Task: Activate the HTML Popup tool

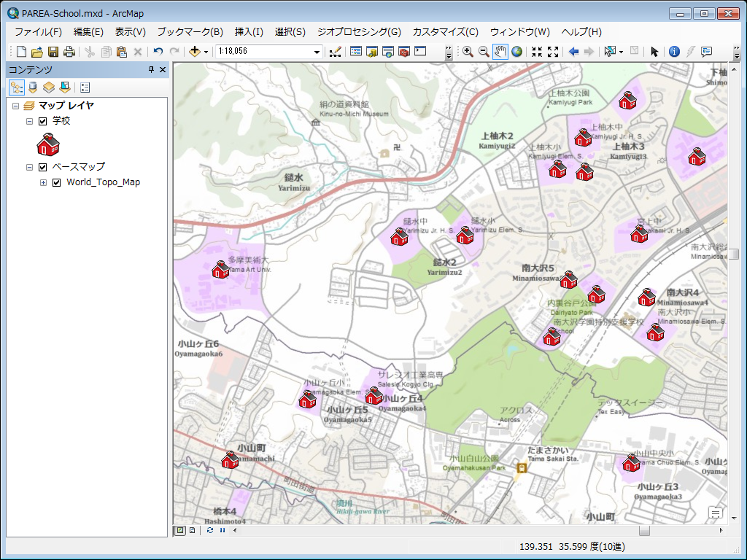Action: (706, 52)
